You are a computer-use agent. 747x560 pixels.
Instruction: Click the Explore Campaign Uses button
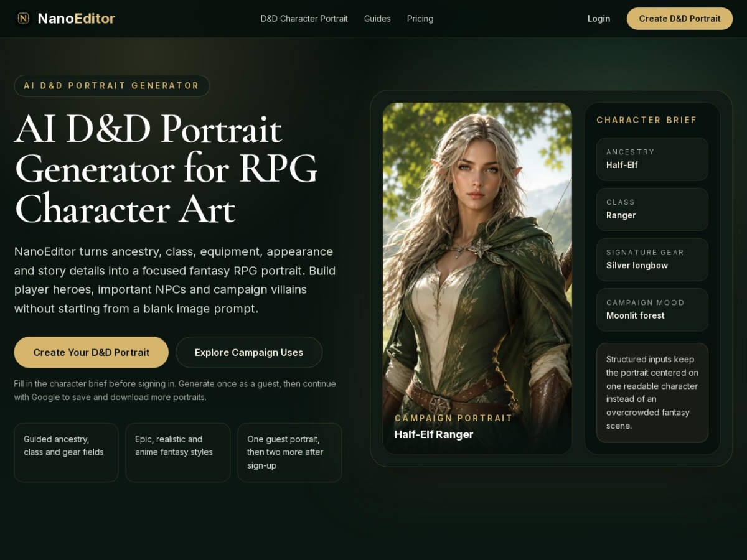tap(249, 352)
